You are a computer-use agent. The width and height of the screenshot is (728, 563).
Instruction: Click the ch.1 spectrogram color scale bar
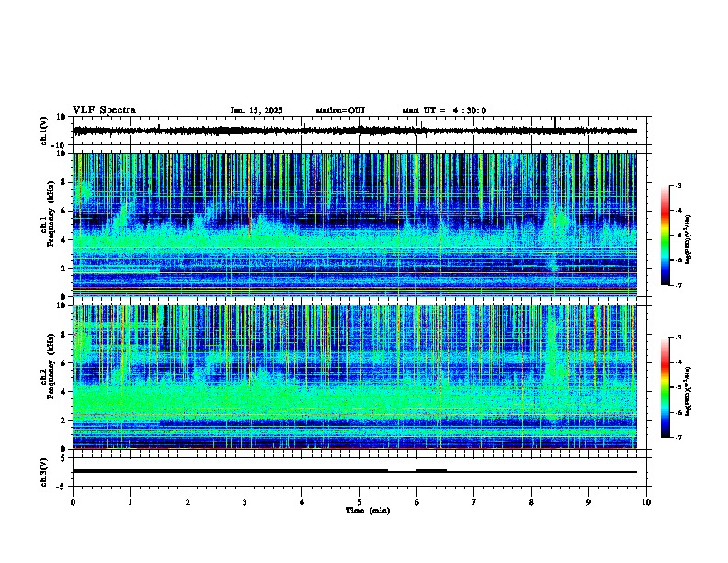pyautogui.click(x=665, y=236)
